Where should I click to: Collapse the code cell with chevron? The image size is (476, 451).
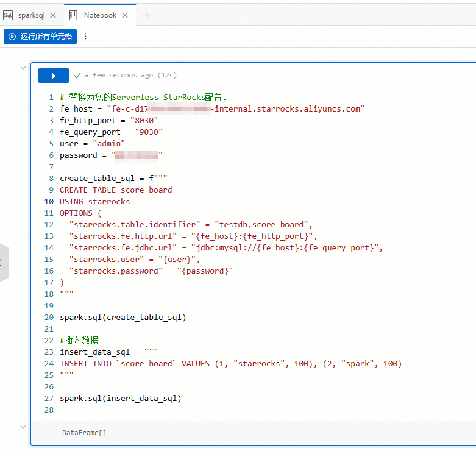(x=23, y=68)
